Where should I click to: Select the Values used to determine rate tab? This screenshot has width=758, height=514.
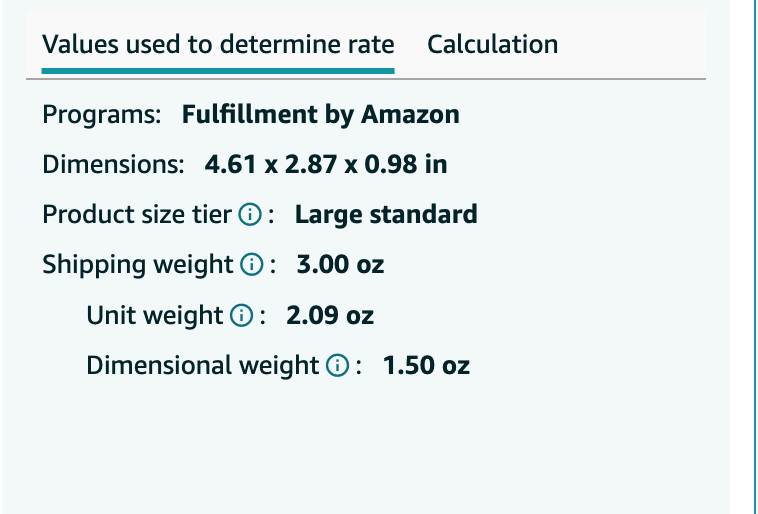tap(218, 44)
